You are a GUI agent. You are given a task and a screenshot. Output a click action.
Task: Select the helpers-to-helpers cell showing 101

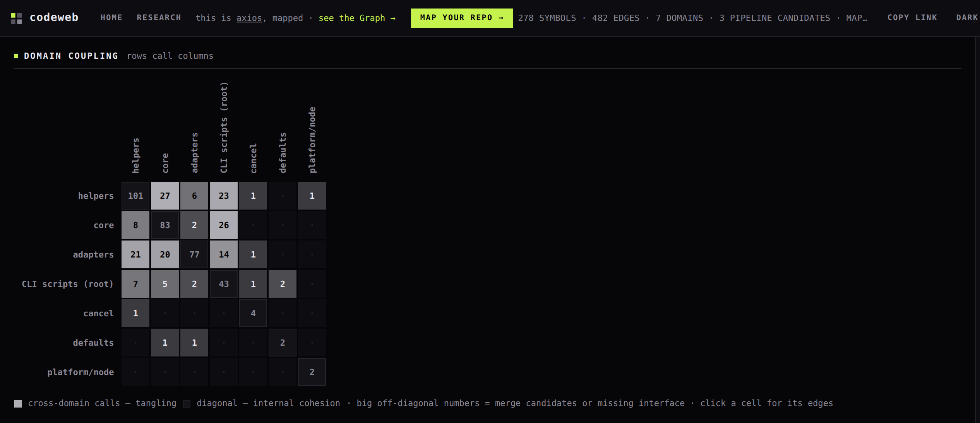click(135, 196)
